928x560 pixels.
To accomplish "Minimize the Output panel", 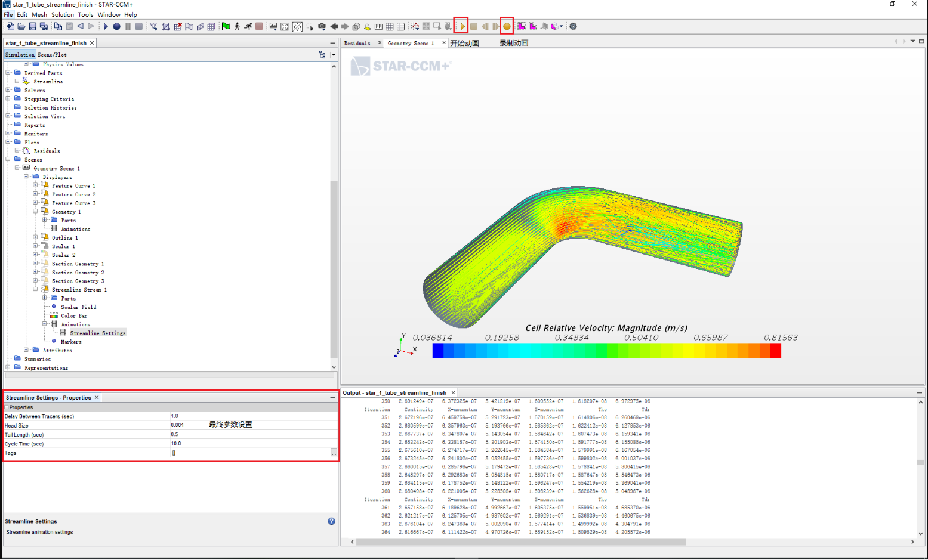I will pos(920,392).
